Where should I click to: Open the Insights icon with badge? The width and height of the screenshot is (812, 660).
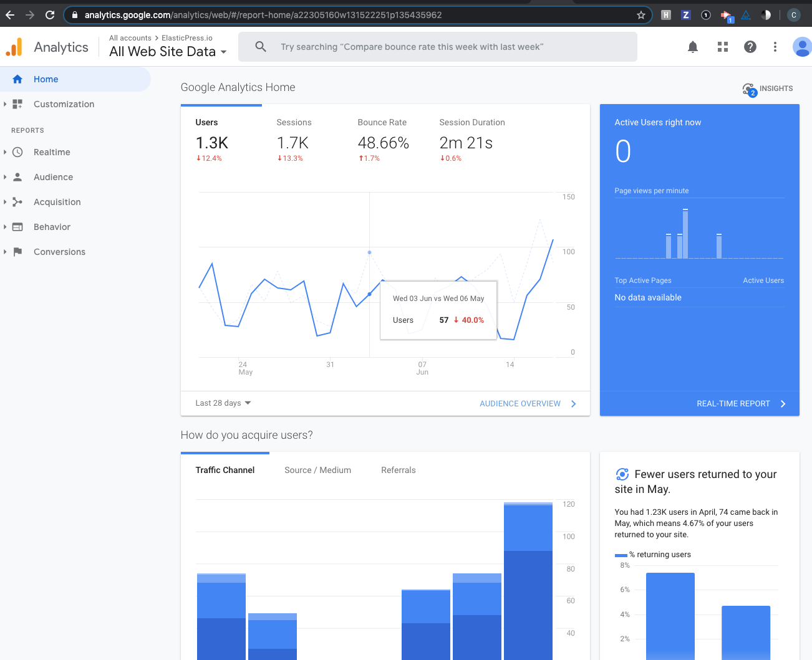pyautogui.click(x=750, y=90)
